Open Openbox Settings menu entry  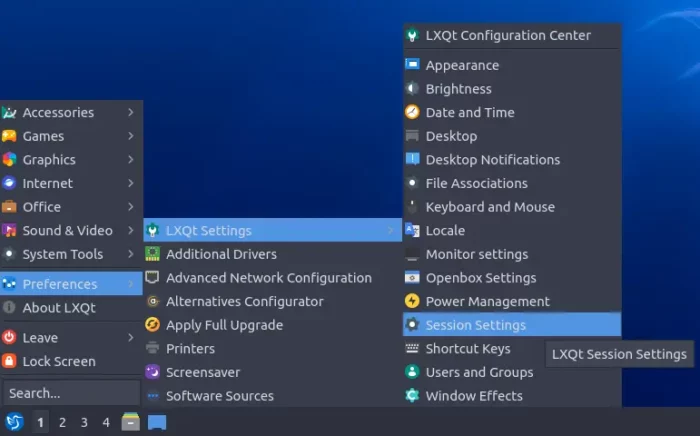point(512,278)
